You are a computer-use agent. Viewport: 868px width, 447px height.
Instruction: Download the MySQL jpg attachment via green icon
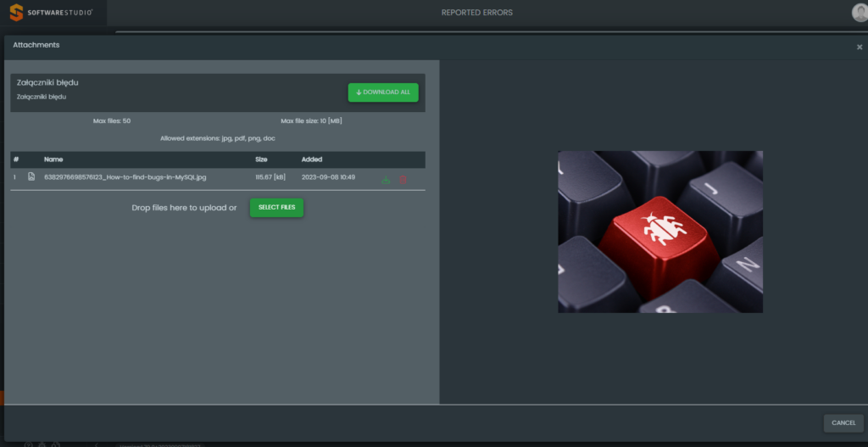387,179
